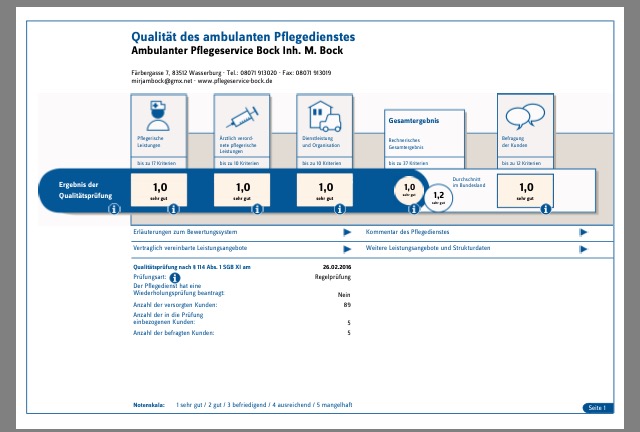Click 'bis zu 17 Kriterien' label
This screenshot has height=432, width=640.
[156, 163]
